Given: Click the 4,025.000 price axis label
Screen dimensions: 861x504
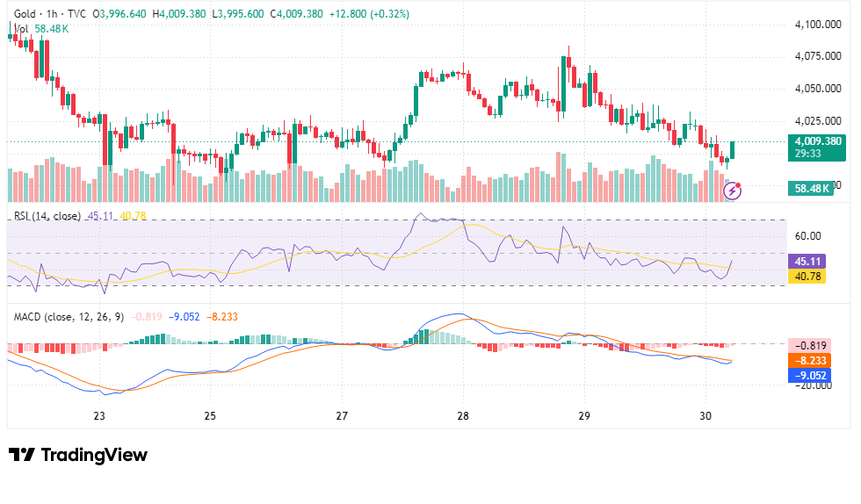Looking at the screenshot, I should tap(818, 121).
